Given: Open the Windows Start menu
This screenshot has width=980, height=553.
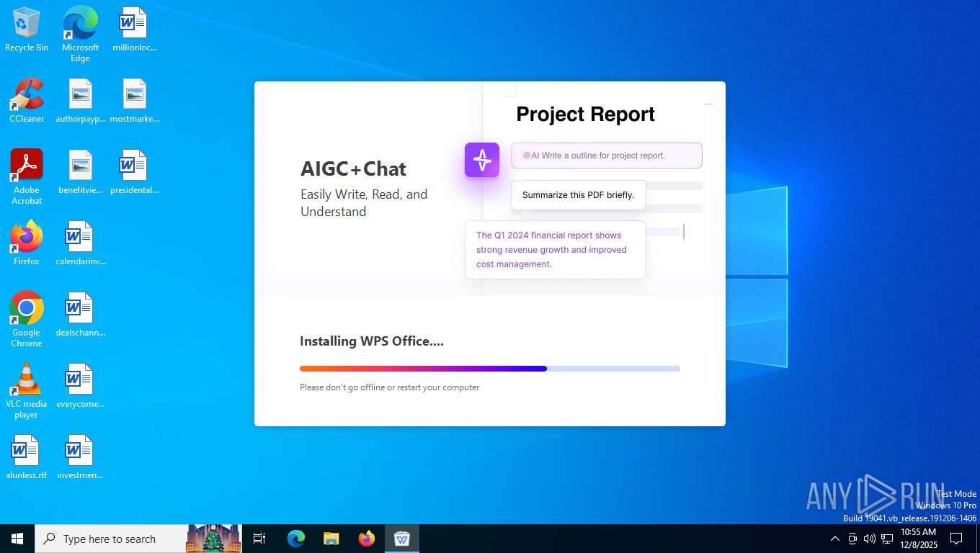Looking at the screenshot, I should pyautogui.click(x=17, y=539).
